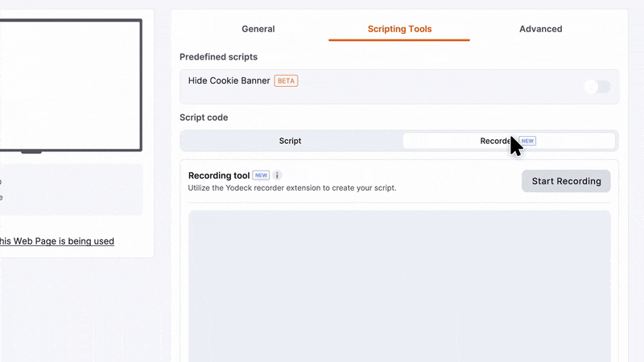Select the Recorder segment option
Viewport: 644px width, 362px height.
click(x=509, y=141)
